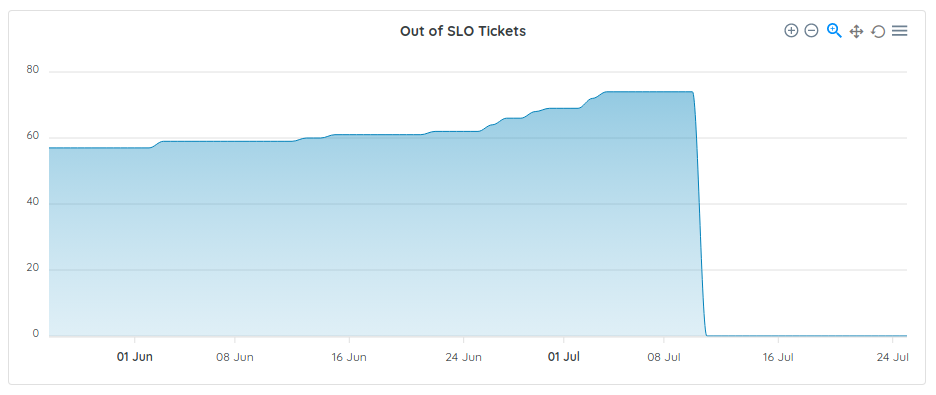Click the y-axis value 40
This screenshot has height=395, width=936.
pos(33,202)
